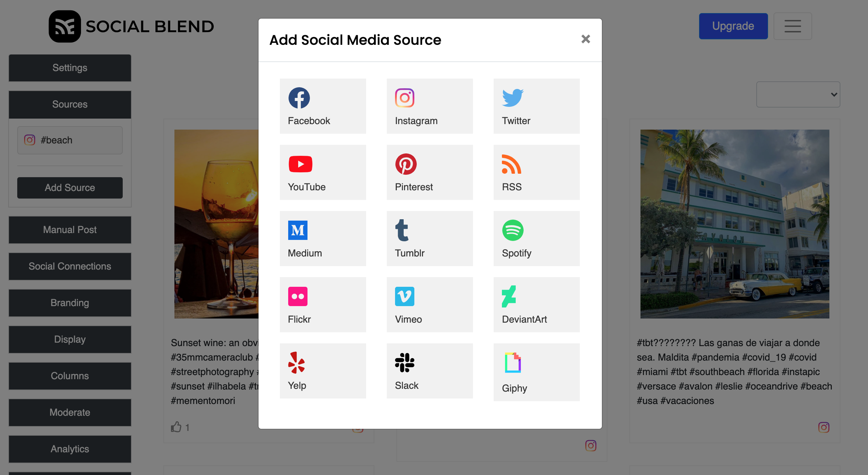The image size is (868, 475).
Task: Open the empty dropdown above the feed
Action: [x=798, y=94]
